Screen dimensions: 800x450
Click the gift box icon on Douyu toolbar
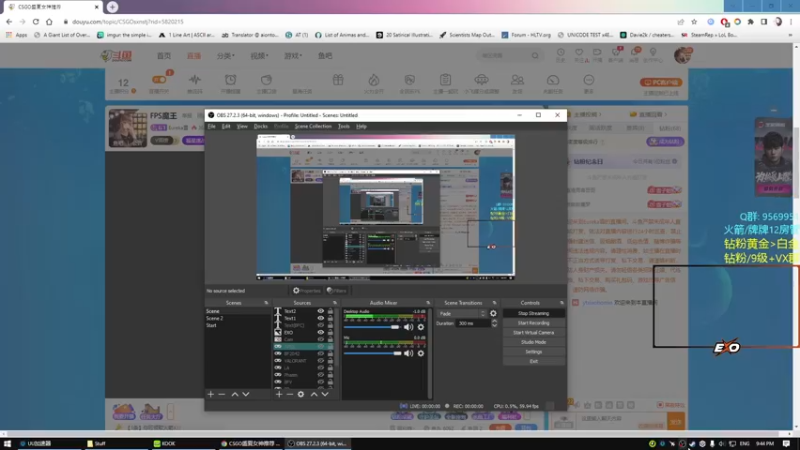338,80
